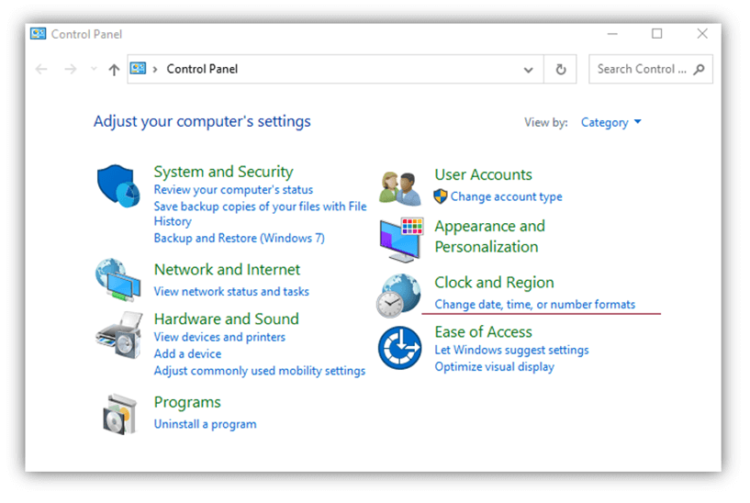Click the User Accounts people icon

(x=400, y=186)
